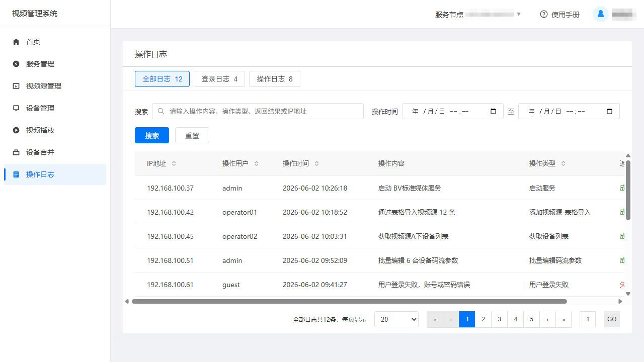This screenshot has height=362, width=644.
Task: Click timestamp 2026-06-02 09:52:09
Action: pyautogui.click(x=315, y=260)
